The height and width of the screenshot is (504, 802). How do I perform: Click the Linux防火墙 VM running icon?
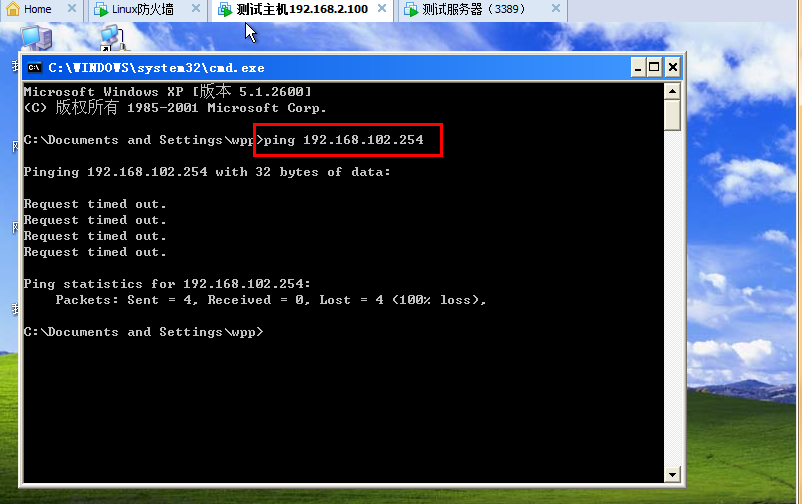101,9
